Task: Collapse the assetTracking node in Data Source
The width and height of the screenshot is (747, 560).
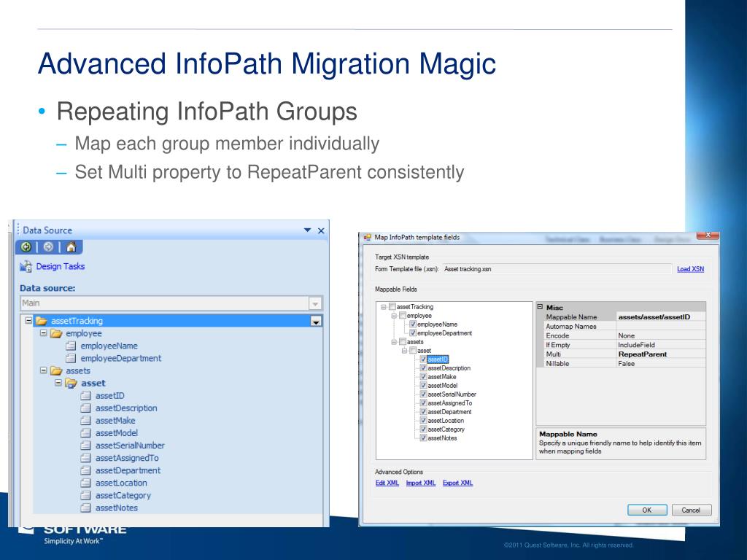Action: tap(28, 321)
